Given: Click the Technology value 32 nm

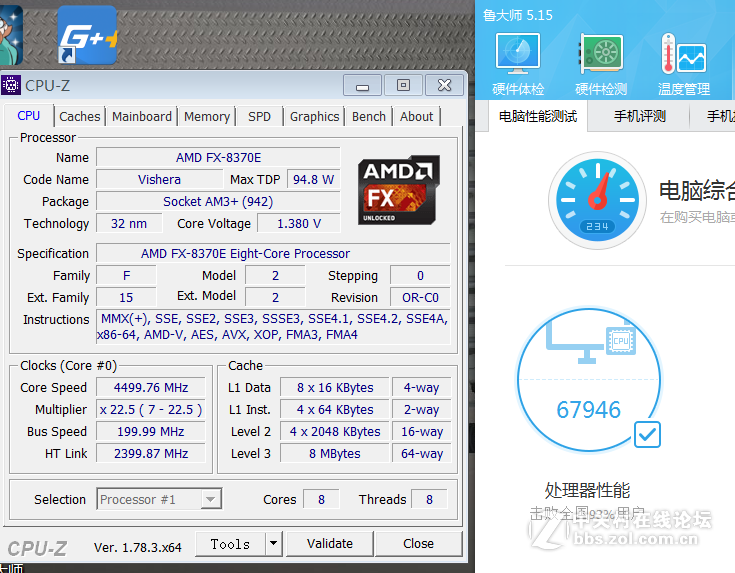Looking at the screenshot, I should [129, 224].
